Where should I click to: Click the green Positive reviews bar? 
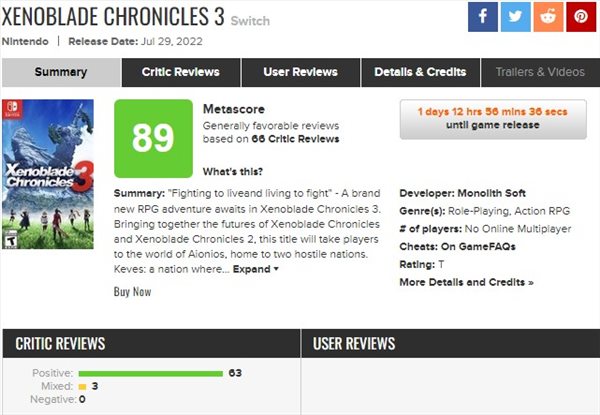[x=151, y=374]
